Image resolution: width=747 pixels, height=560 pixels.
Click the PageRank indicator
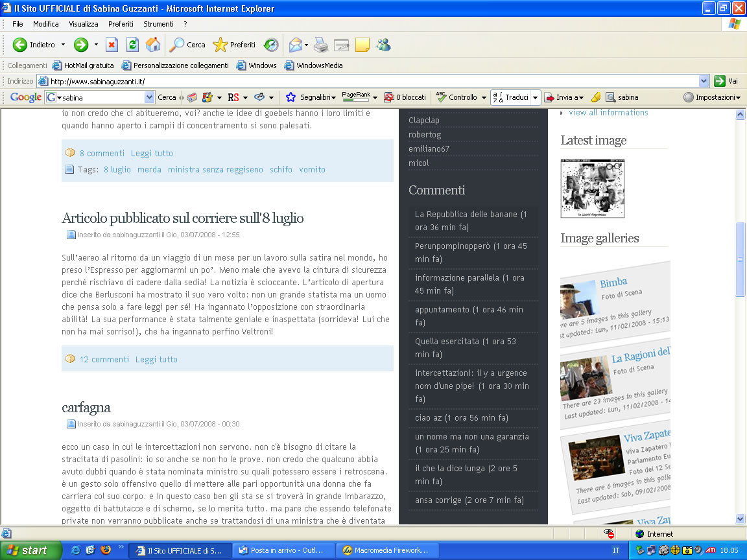[356, 97]
